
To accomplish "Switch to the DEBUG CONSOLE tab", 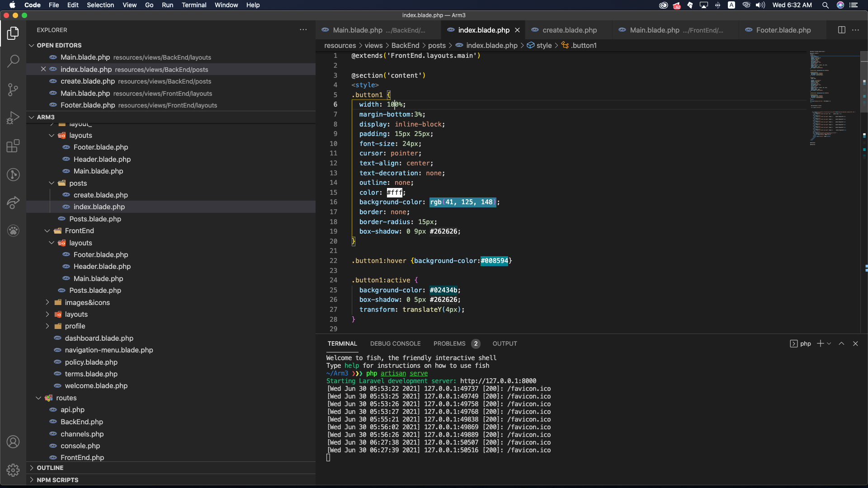I will (x=395, y=343).
